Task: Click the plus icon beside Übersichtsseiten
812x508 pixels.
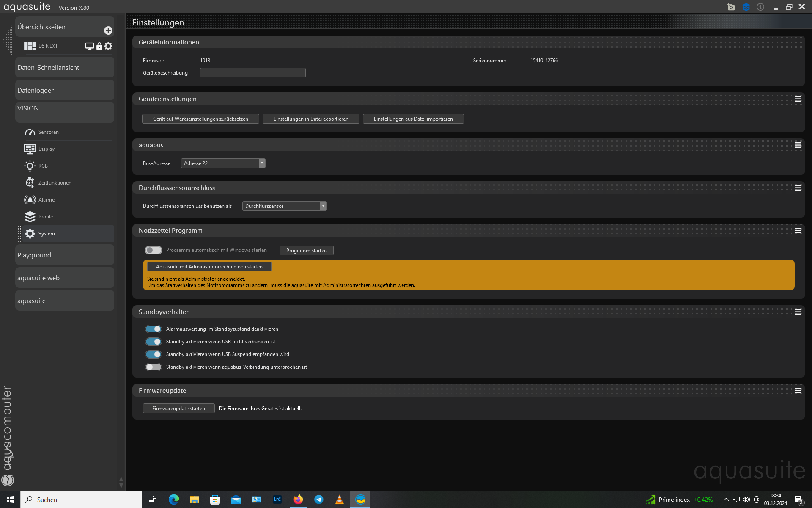Action: [x=108, y=30]
